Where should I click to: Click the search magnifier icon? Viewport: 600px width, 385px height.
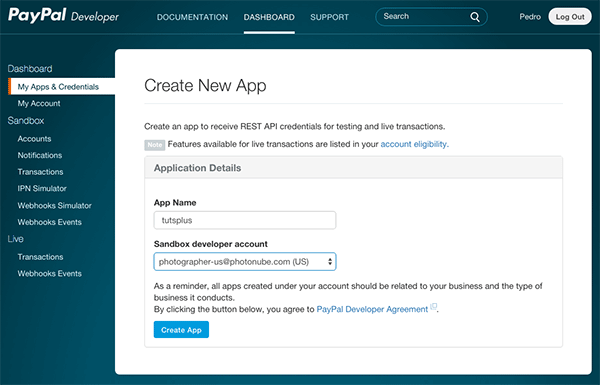click(x=475, y=17)
